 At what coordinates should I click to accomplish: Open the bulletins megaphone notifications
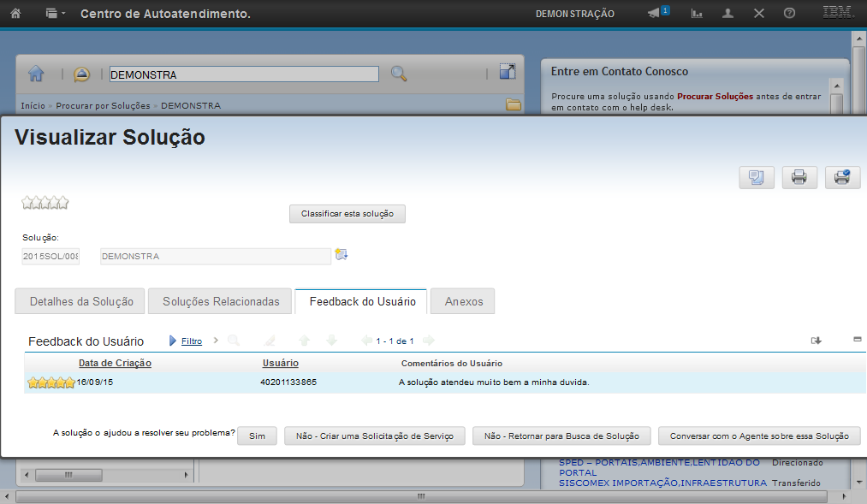tap(657, 13)
